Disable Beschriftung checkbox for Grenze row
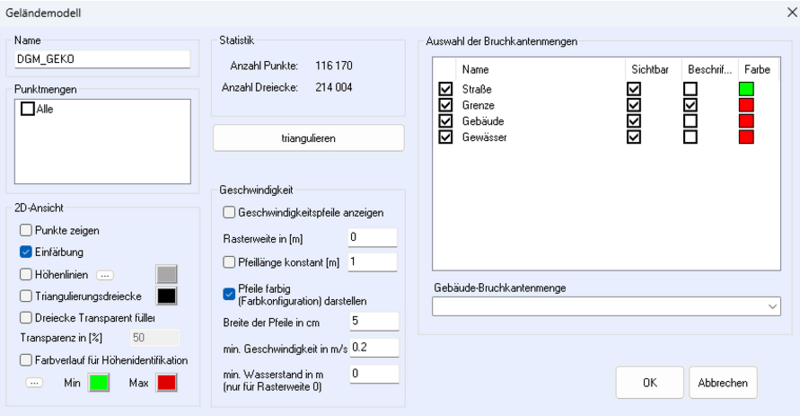The width and height of the screenshot is (800, 416). click(x=690, y=105)
